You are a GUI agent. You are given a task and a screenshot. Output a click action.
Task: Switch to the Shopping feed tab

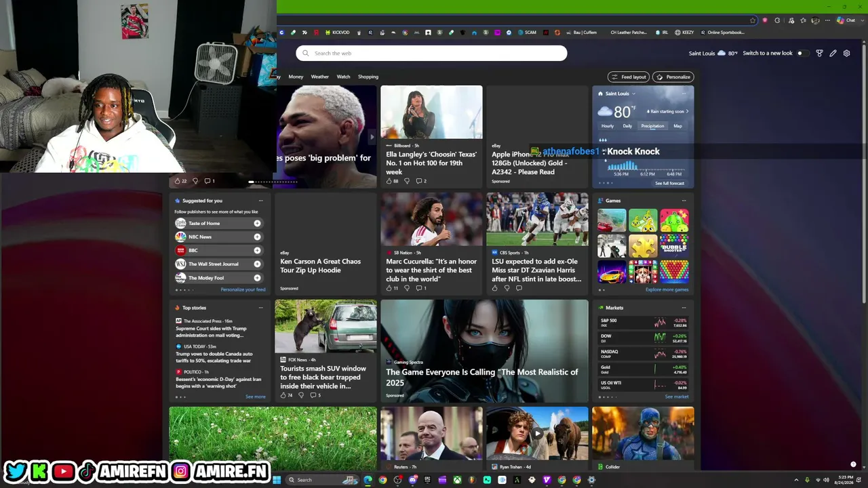368,77
